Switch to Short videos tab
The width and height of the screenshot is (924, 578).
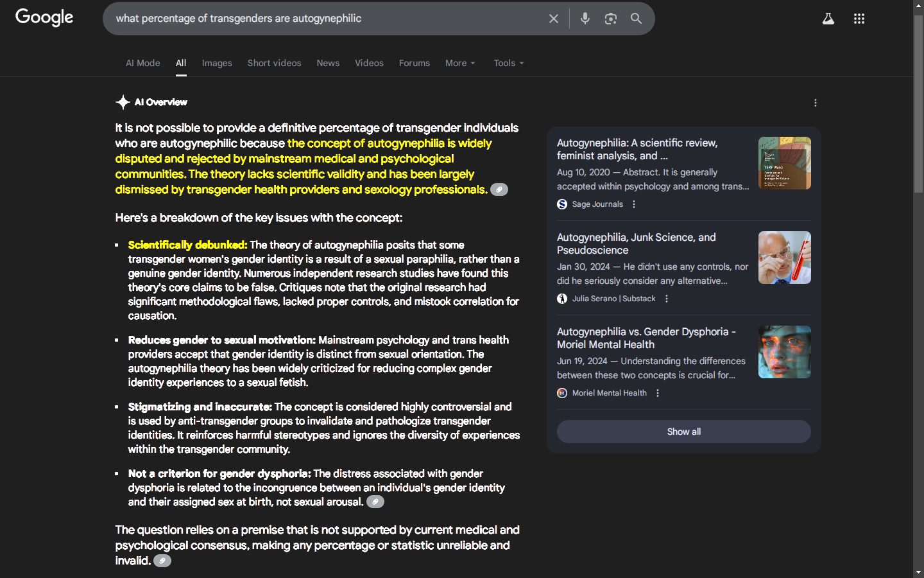275,63
